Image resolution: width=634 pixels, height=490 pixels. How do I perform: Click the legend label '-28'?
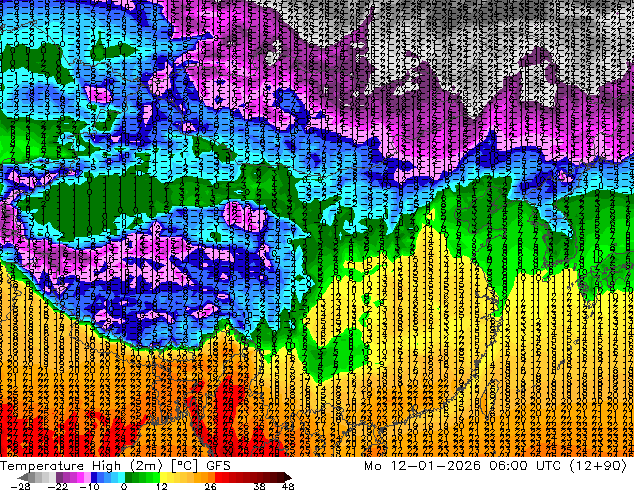[20, 486]
